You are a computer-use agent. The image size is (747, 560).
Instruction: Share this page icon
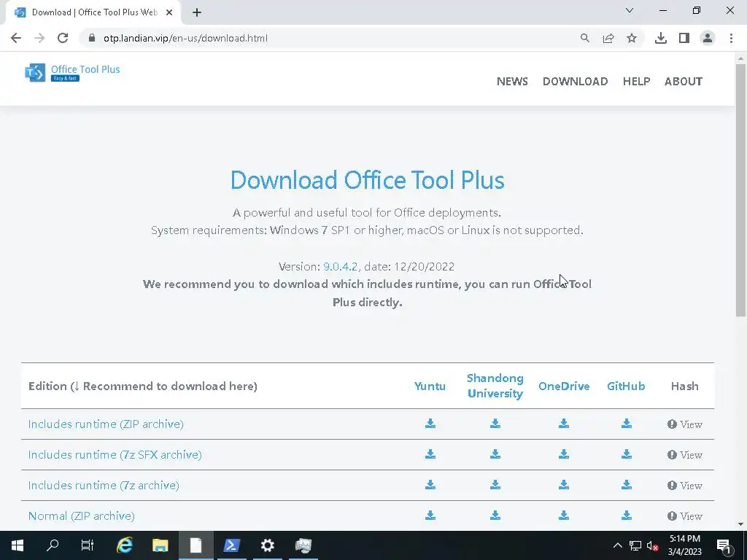click(608, 38)
